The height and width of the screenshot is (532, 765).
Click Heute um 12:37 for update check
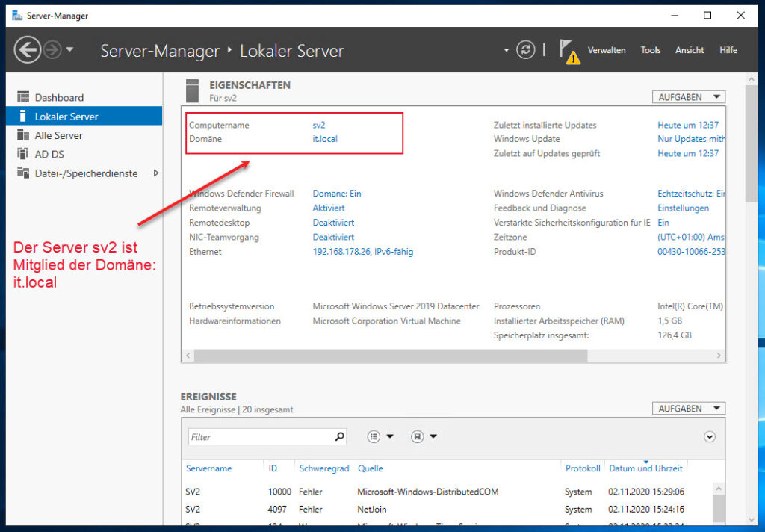[688, 153]
